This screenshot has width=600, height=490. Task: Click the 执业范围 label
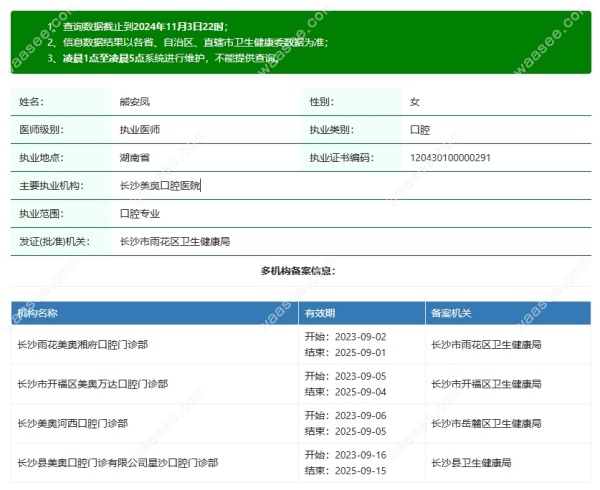click(x=41, y=213)
